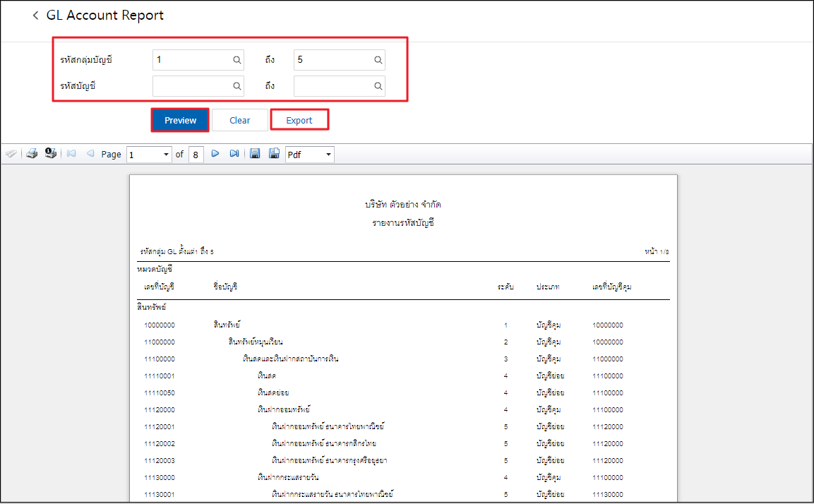814x504 pixels.
Task: Print the report using the printer icon
Action: tap(32, 154)
